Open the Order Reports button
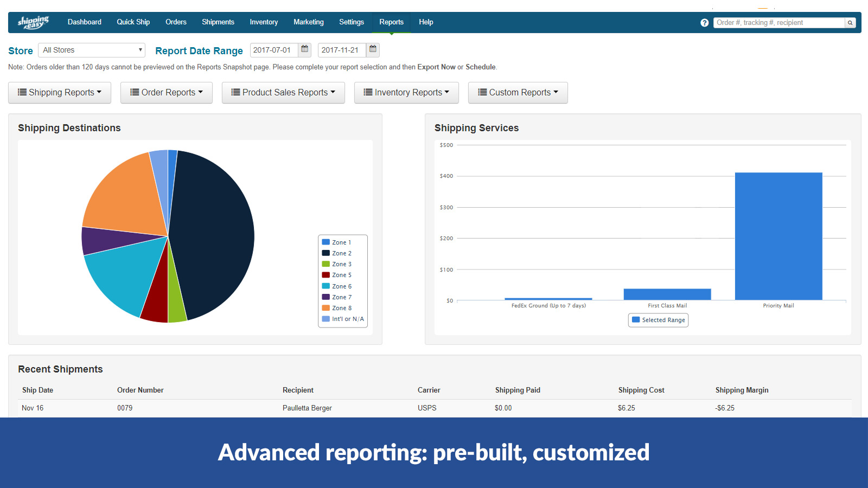Image resolution: width=868 pixels, height=488 pixels. pos(167,93)
